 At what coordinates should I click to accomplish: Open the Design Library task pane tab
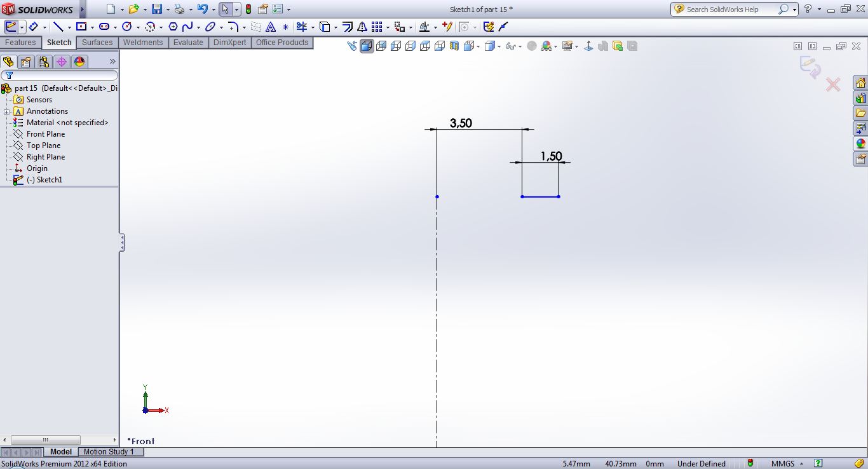click(860, 99)
